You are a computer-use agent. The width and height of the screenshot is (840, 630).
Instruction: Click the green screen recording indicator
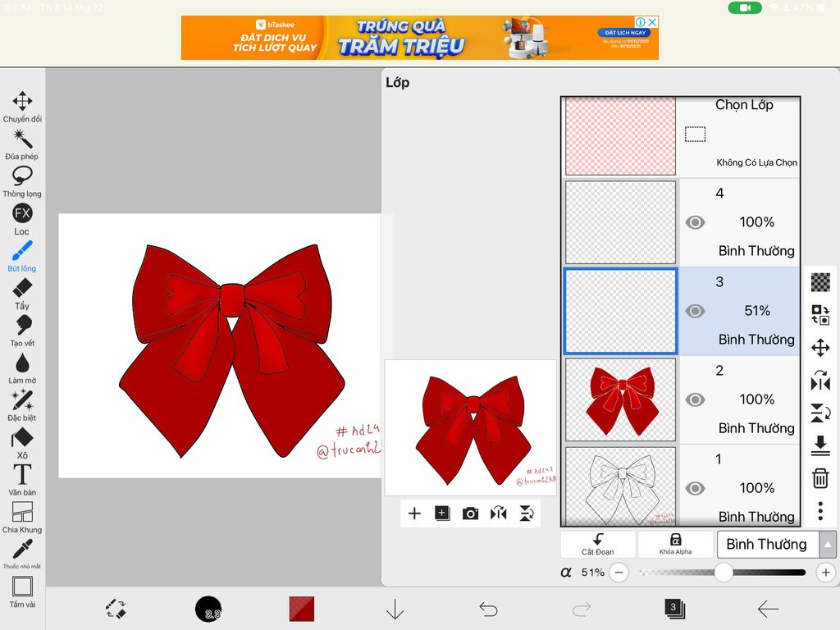coord(745,8)
